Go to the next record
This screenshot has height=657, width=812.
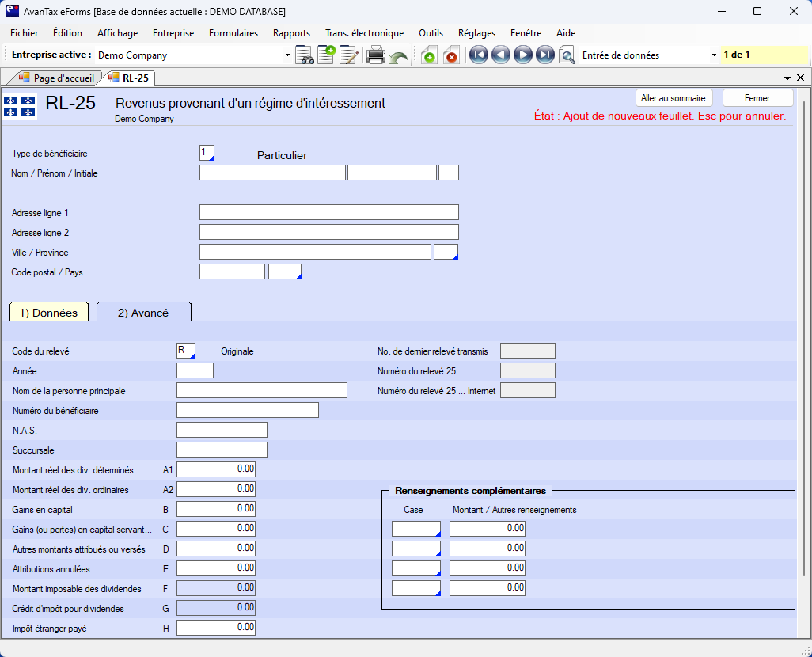[x=522, y=55]
